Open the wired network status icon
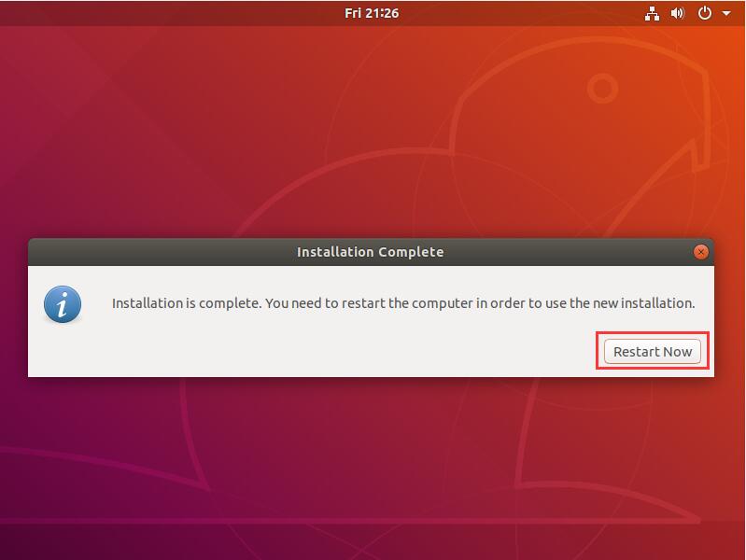Image resolution: width=746 pixels, height=560 pixels. pos(652,13)
